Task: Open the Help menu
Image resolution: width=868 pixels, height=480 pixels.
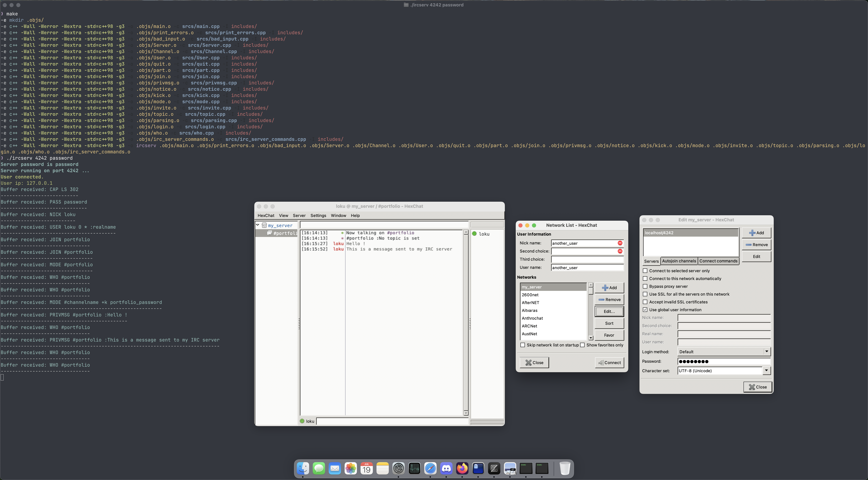Action: [x=355, y=215]
